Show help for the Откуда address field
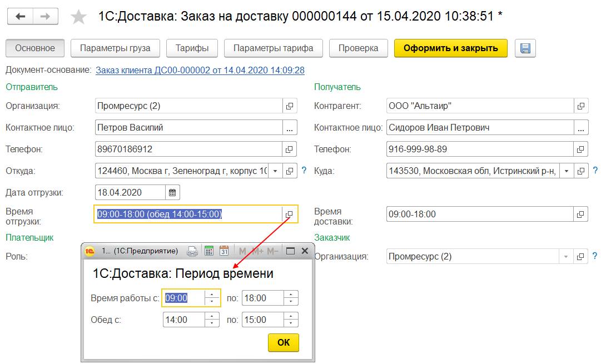601x364 pixels. pos(304,171)
